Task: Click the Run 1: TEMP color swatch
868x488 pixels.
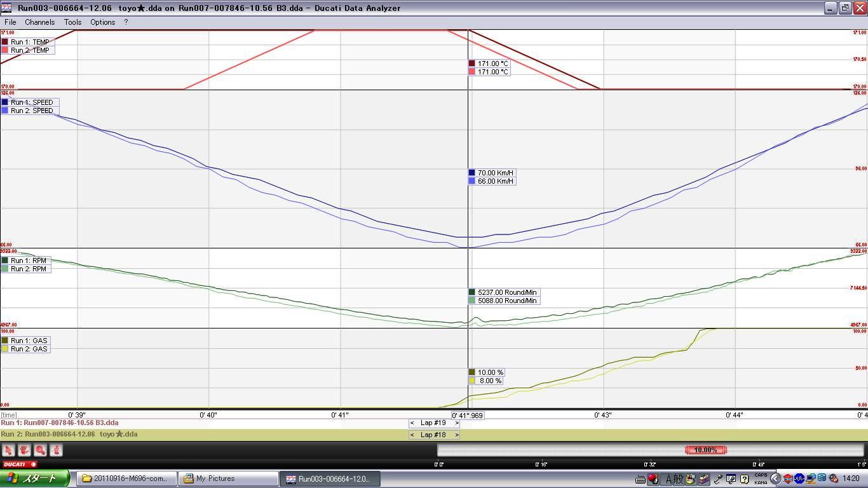Action: 5,42
